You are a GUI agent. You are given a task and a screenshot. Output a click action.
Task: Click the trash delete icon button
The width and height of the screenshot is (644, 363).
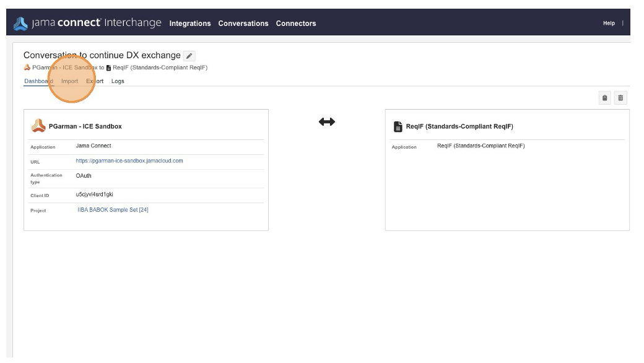click(620, 98)
